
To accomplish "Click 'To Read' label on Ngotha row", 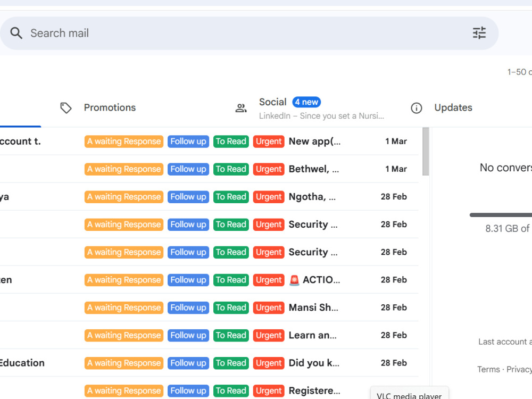I will pos(231,197).
